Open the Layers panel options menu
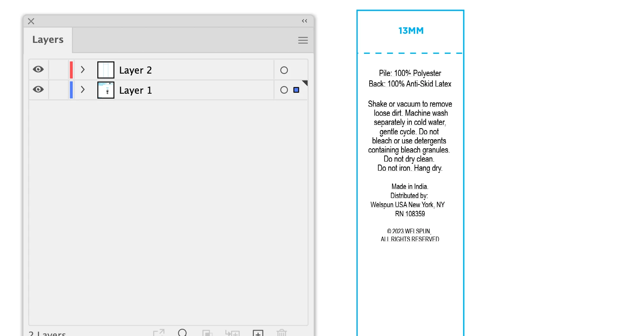This screenshot has width=644, height=336. [x=303, y=40]
